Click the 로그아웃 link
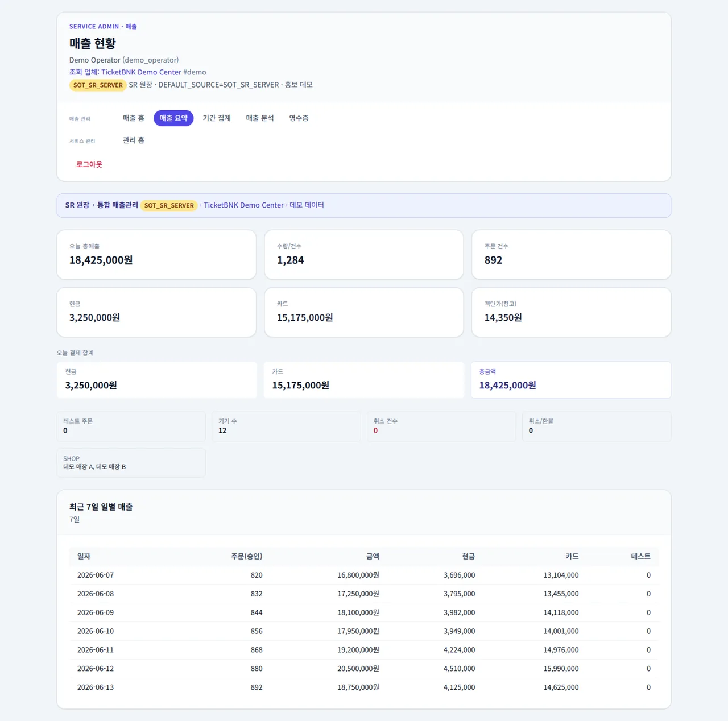 click(x=89, y=164)
